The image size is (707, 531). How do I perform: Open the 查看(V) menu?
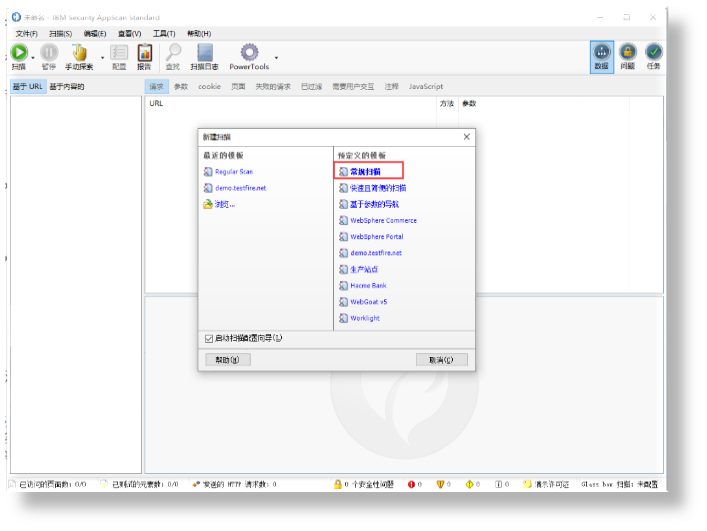tap(129, 33)
